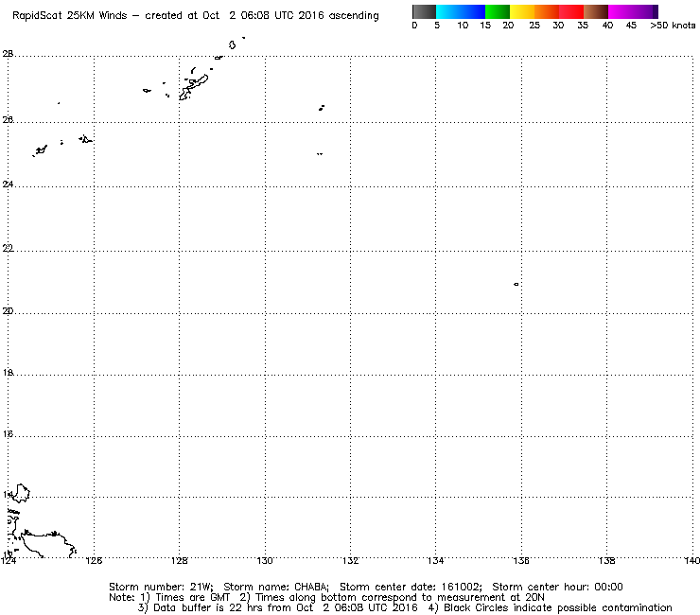Click the '136' longitude axis label

tap(521, 560)
